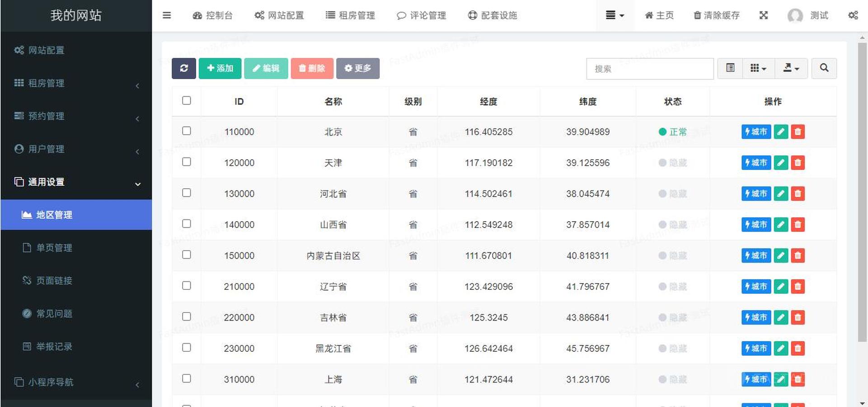Open the export dropdown
Viewport: 868px width, 407px height.
point(791,68)
